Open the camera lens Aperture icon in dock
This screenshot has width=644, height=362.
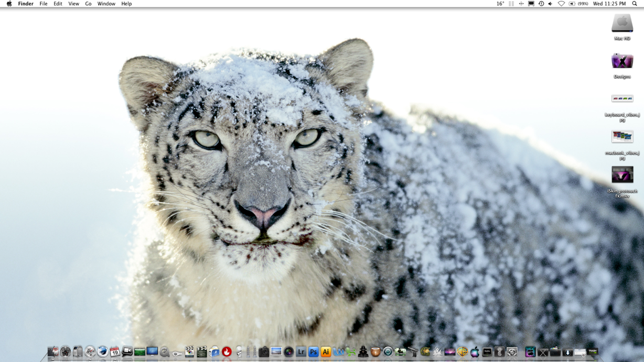tap(288, 352)
